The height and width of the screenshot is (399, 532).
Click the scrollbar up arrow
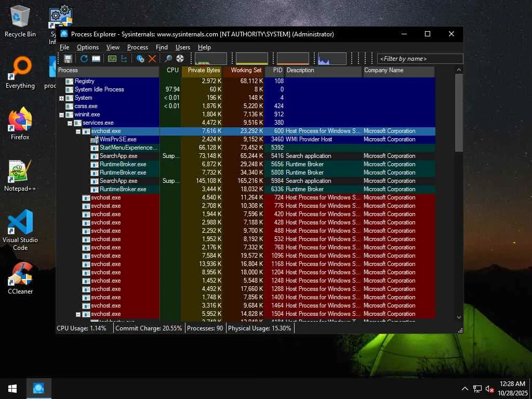[459, 70]
